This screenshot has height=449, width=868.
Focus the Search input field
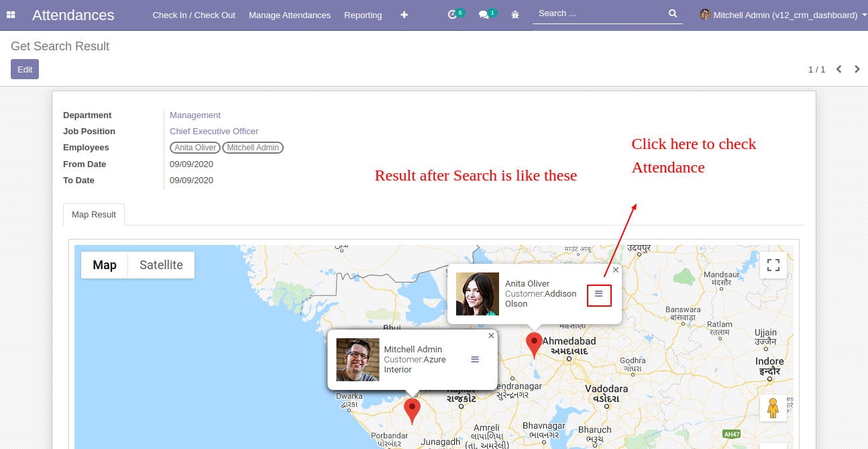(x=601, y=13)
